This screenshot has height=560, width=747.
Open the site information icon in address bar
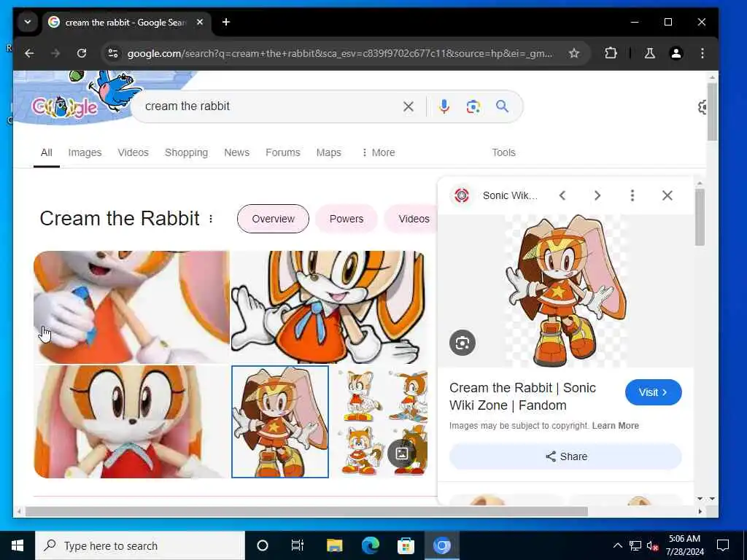pos(113,53)
